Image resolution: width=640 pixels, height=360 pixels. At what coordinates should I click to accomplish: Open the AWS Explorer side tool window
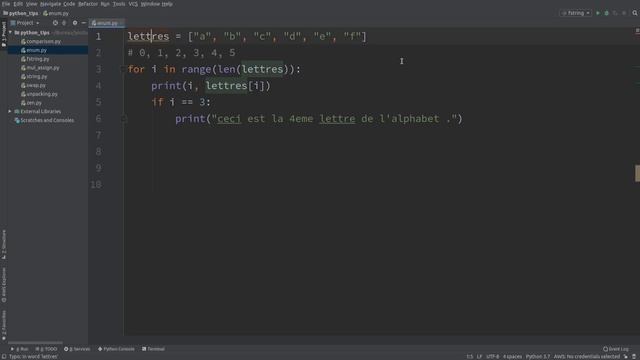pyautogui.click(x=4, y=285)
